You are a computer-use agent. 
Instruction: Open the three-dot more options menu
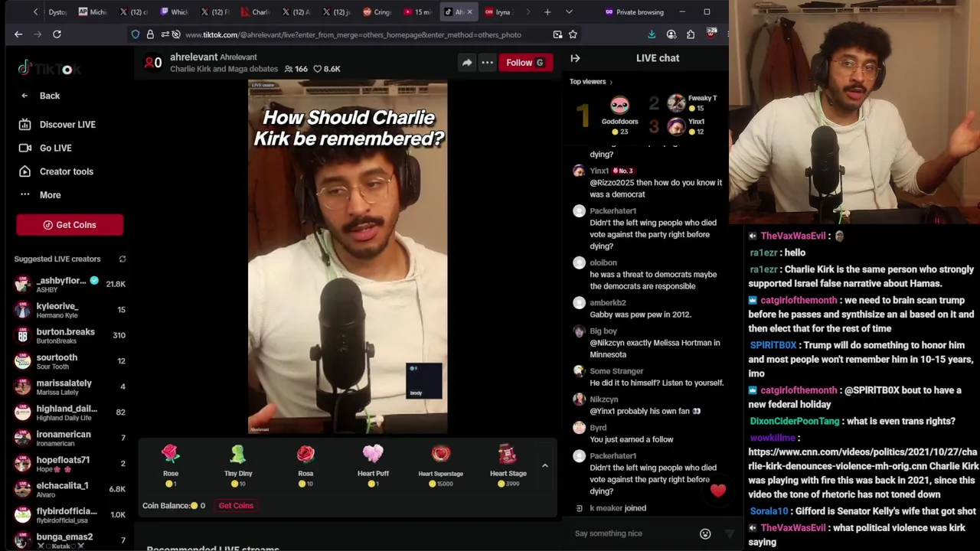pyautogui.click(x=487, y=63)
